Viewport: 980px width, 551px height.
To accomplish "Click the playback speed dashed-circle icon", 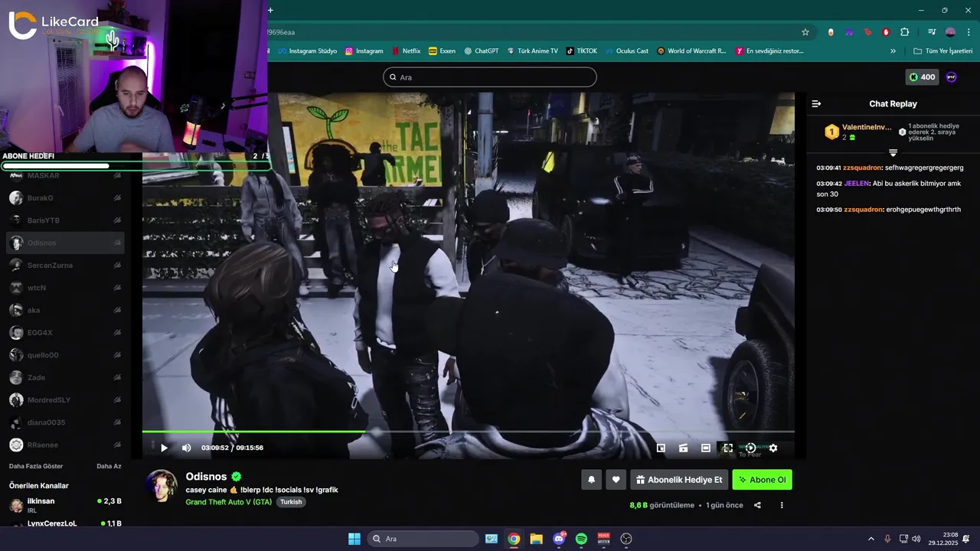I will 751,448.
